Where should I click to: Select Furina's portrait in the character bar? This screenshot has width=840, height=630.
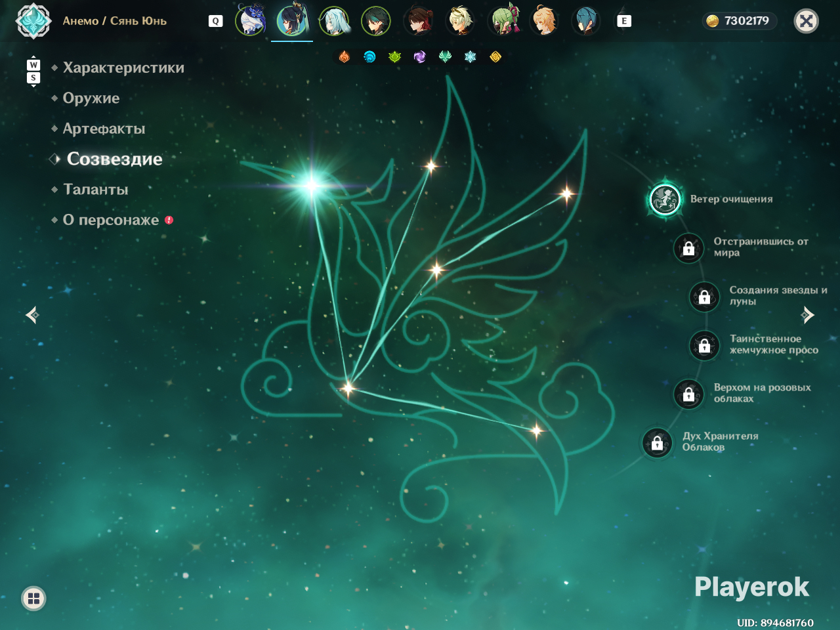251,20
